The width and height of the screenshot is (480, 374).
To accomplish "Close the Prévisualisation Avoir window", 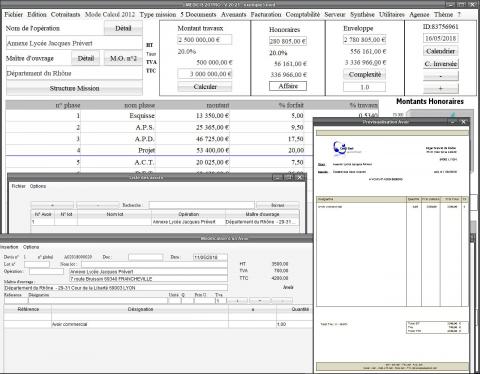I will tap(463, 122).
